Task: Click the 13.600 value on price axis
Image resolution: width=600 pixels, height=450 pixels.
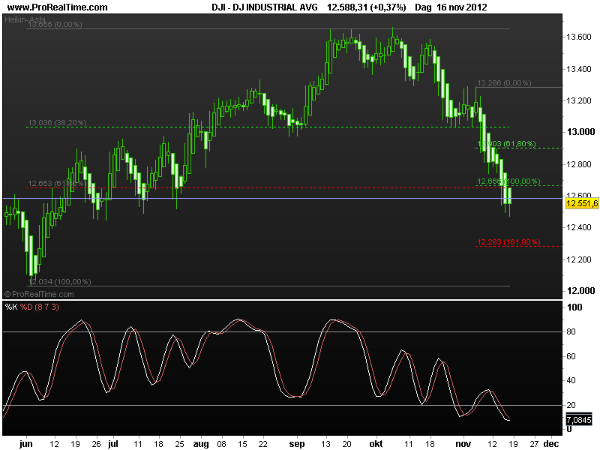Action: 579,37
